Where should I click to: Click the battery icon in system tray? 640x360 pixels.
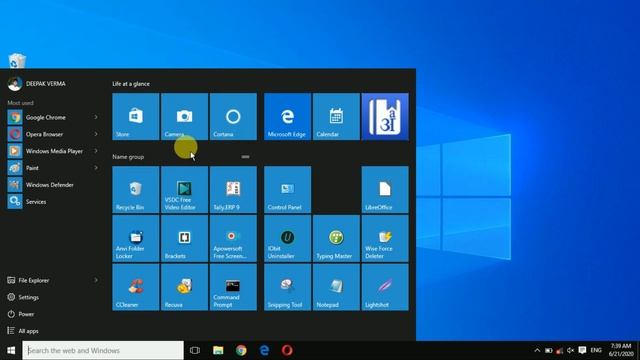549,350
